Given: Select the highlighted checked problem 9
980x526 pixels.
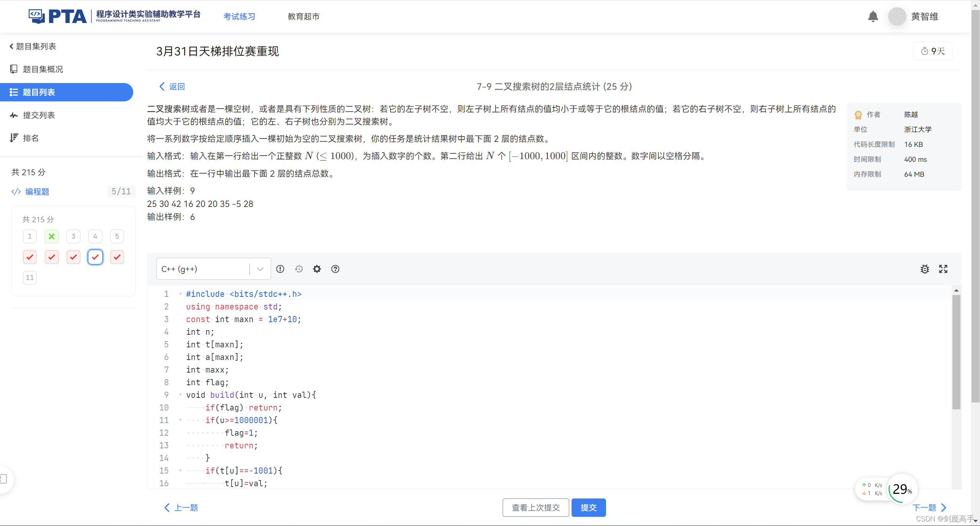Looking at the screenshot, I should (95, 257).
